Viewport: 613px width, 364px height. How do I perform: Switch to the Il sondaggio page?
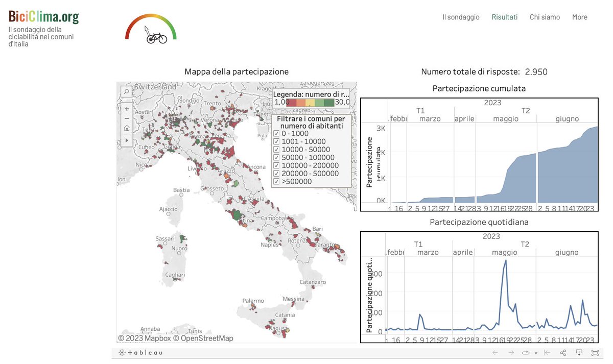click(x=461, y=17)
